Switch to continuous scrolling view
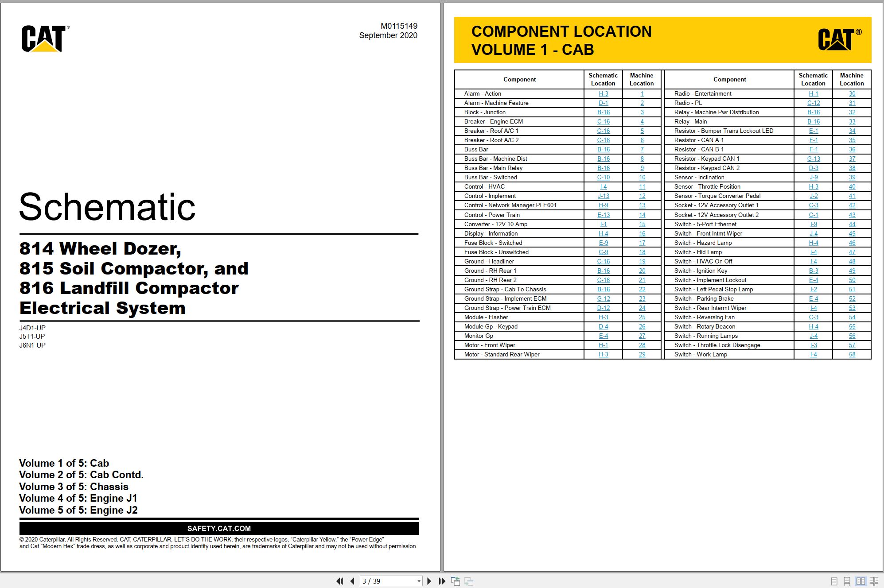The height and width of the screenshot is (588, 884). tap(847, 581)
